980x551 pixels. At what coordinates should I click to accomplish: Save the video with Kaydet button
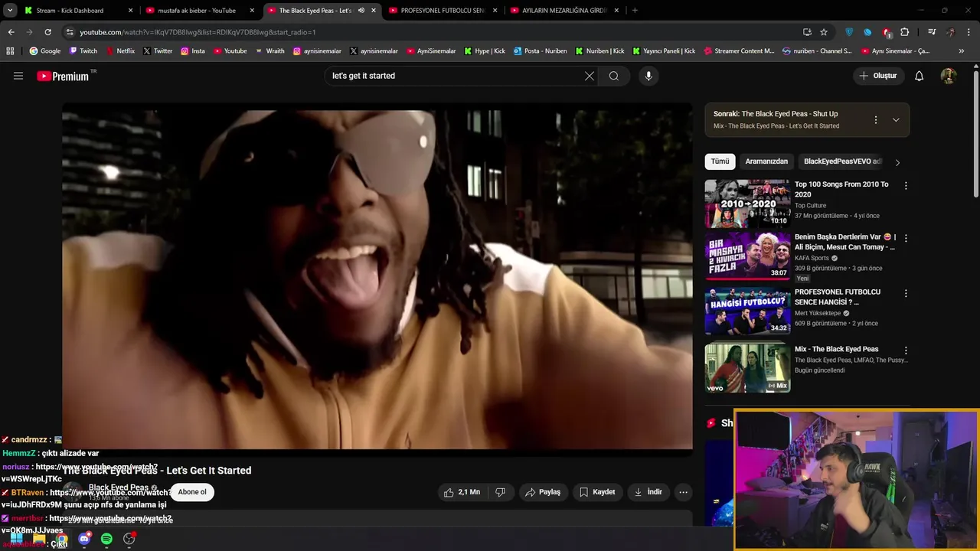point(597,492)
